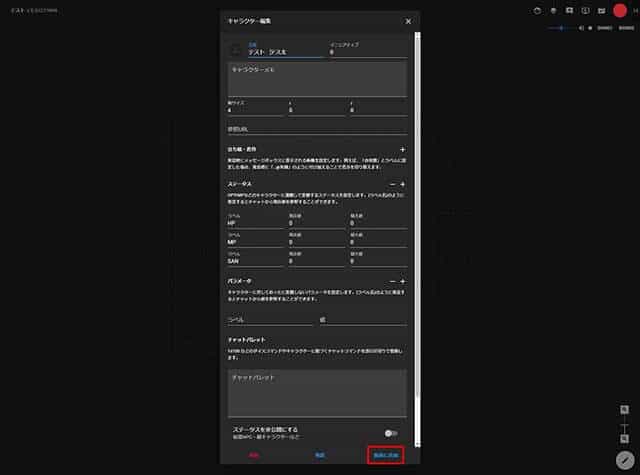Click the pencil edit button in the corner
Image resolution: width=640 pixels, height=475 pixels.
624,459
